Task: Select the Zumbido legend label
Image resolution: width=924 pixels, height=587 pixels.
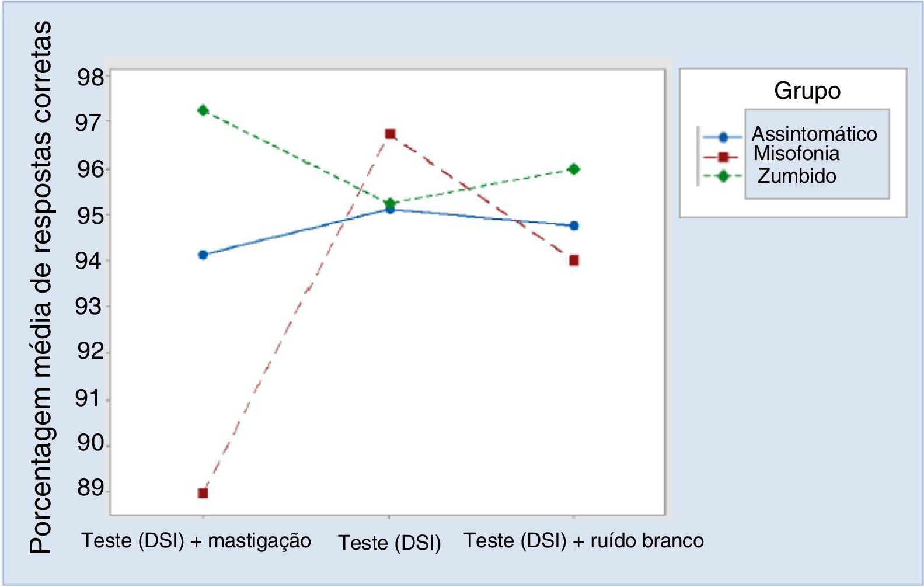Action: [x=797, y=176]
